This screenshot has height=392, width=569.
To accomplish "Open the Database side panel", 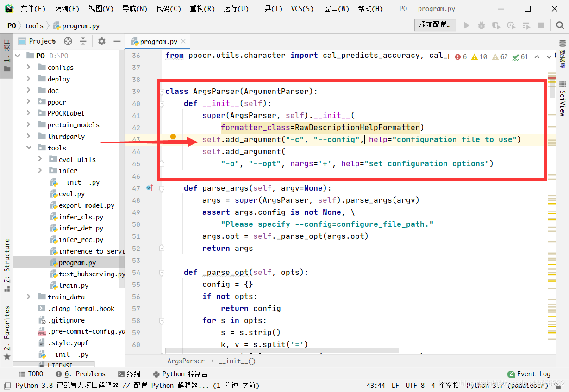I will click(x=563, y=55).
